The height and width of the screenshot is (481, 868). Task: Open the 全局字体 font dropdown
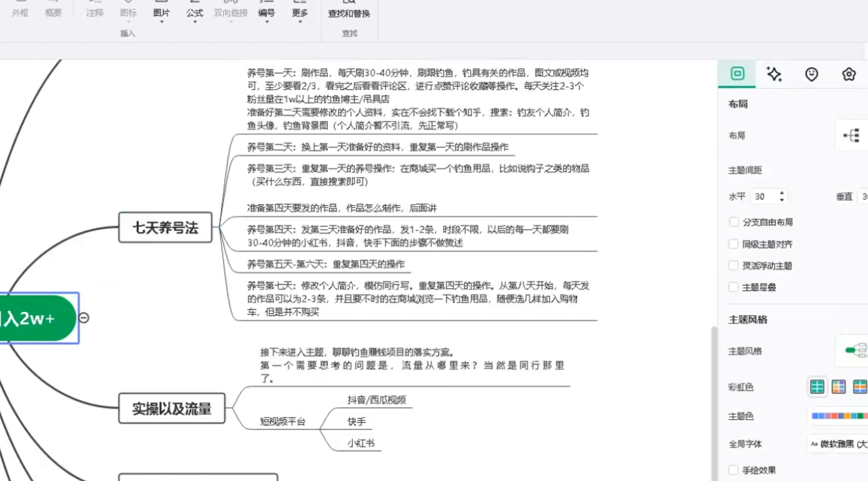coord(838,444)
